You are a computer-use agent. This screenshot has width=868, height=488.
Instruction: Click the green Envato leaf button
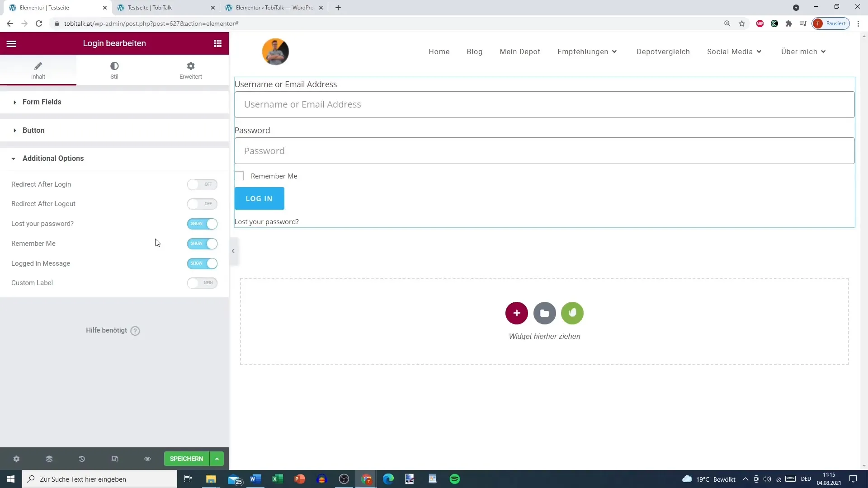pyautogui.click(x=572, y=313)
